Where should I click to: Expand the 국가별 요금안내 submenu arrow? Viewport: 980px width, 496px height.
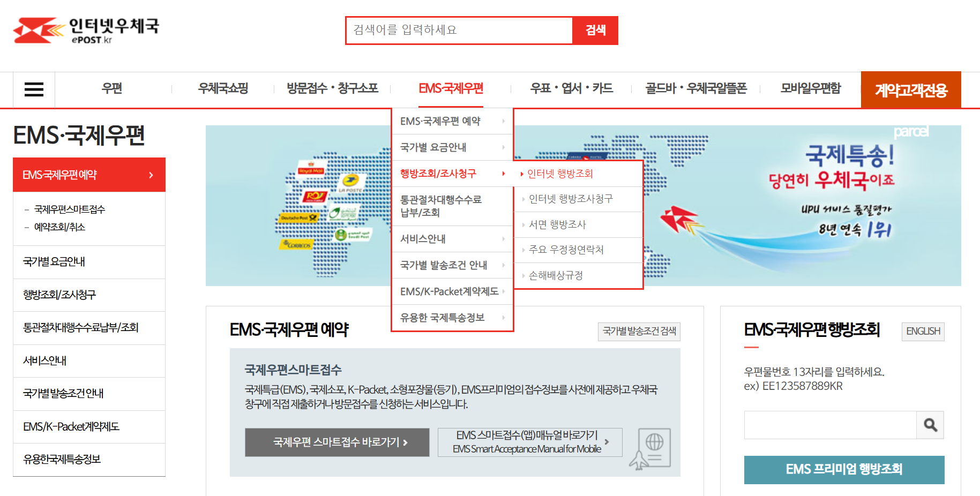tap(504, 147)
